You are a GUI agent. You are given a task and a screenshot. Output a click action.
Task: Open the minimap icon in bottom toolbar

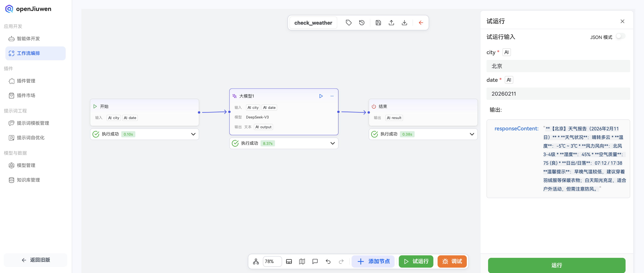(302, 261)
